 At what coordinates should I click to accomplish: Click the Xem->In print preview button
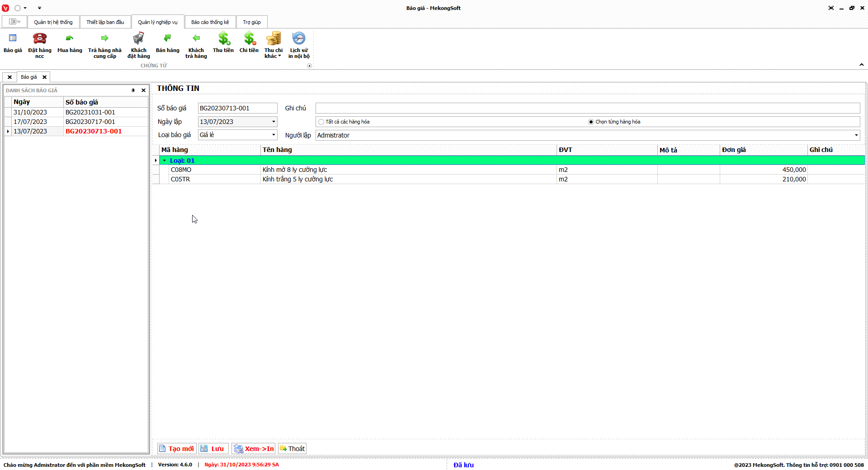254,449
